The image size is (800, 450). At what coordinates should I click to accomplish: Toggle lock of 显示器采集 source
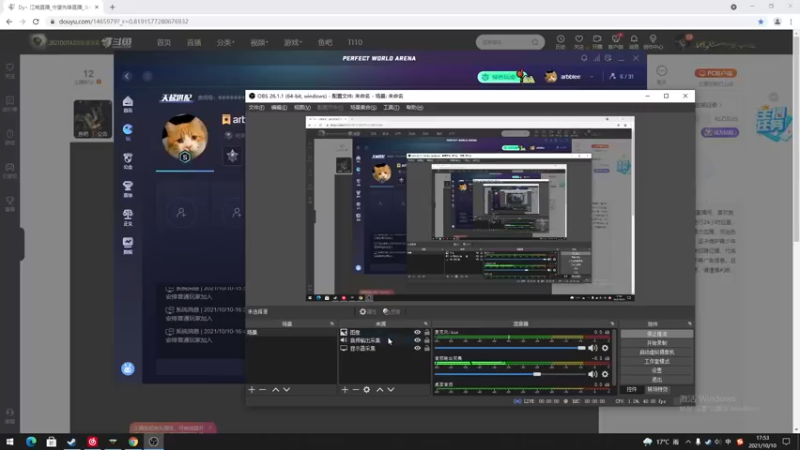click(427, 348)
